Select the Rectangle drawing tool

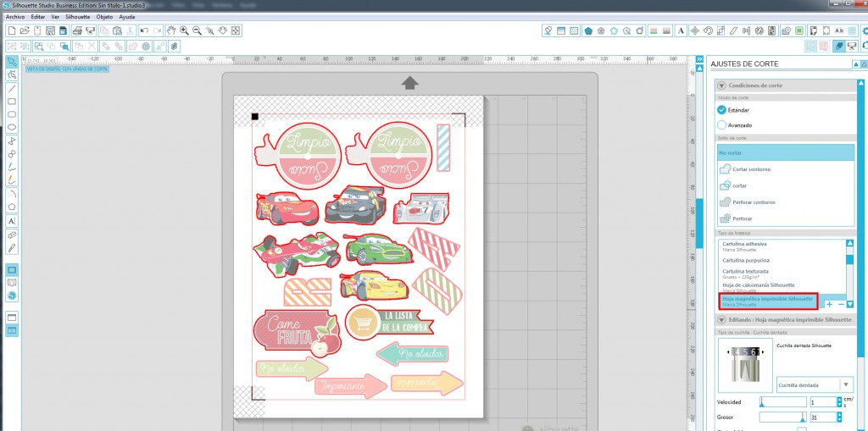pos(12,102)
